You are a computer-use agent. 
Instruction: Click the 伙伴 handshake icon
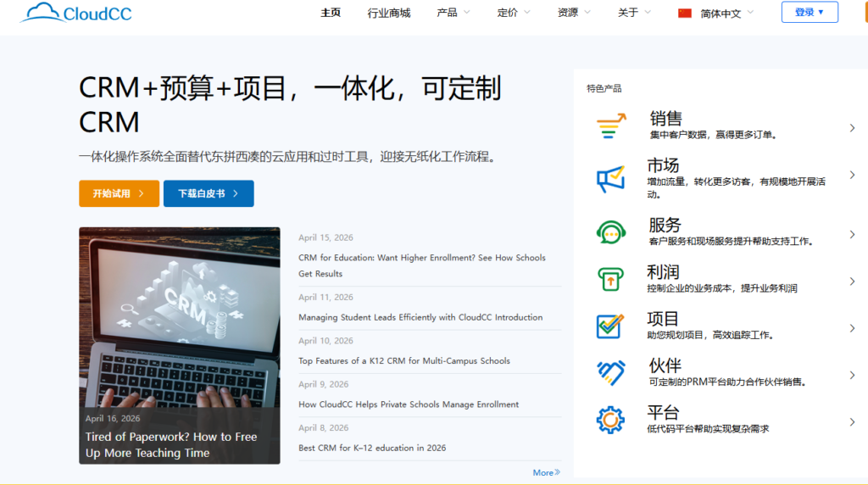(610, 372)
